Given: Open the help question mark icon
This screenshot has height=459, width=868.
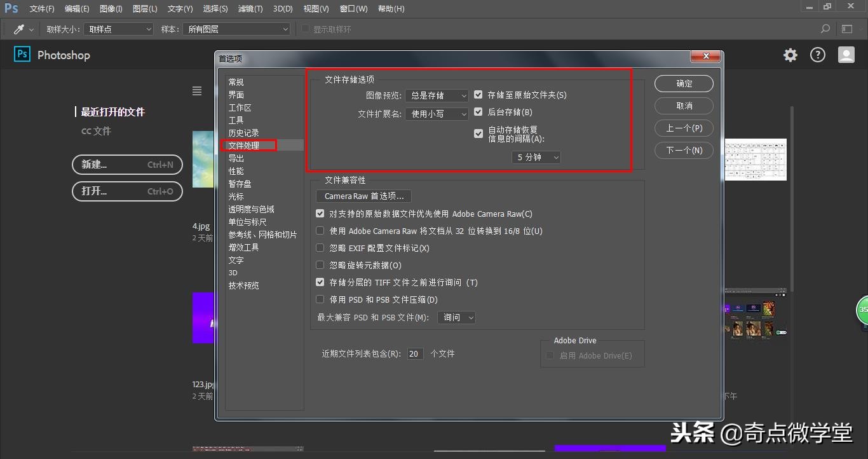Looking at the screenshot, I should [817, 55].
